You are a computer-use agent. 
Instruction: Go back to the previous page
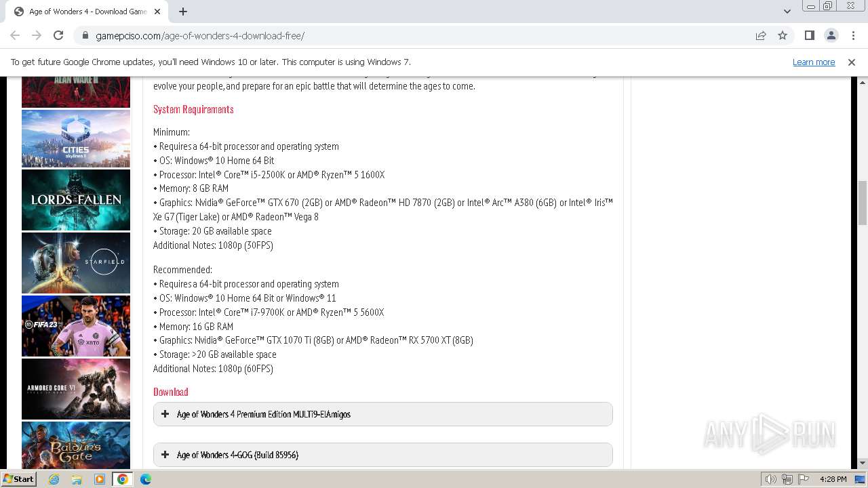click(15, 35)
